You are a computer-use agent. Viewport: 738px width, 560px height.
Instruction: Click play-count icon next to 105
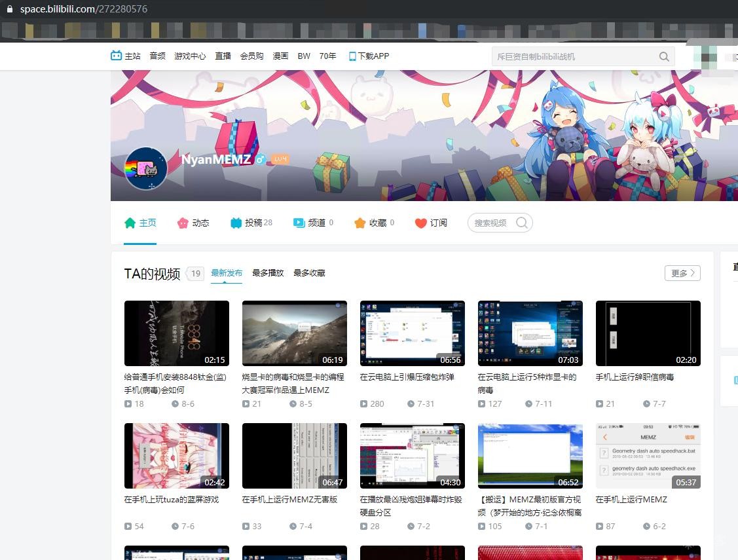(x=481, y=526)
